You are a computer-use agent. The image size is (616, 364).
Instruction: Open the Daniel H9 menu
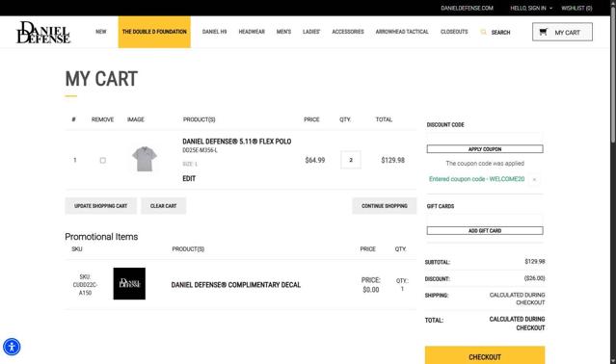click(215, 32)
